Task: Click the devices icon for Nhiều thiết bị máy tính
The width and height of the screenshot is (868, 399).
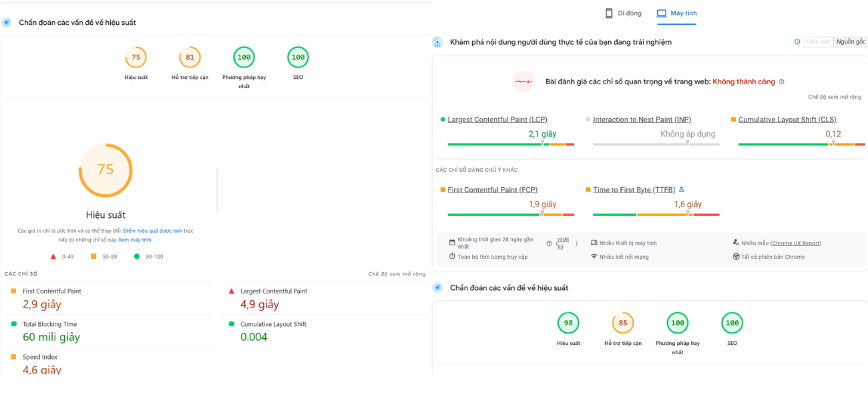Action: [x=594, y=243]
